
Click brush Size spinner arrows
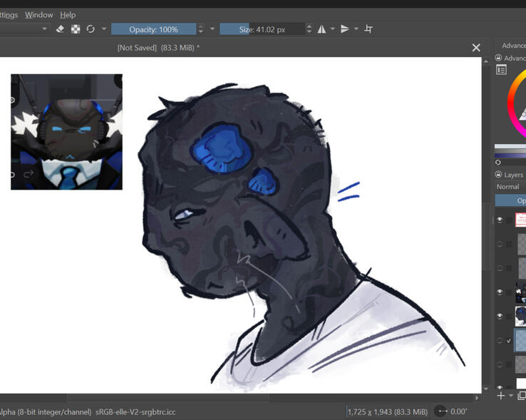tap(309, 29)
